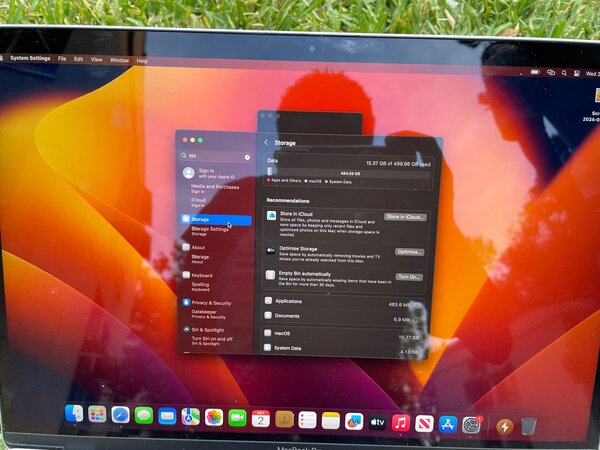600x450 pixels.
Task: Show info for Documents 6.9 MB row
Action: [416, 320]
